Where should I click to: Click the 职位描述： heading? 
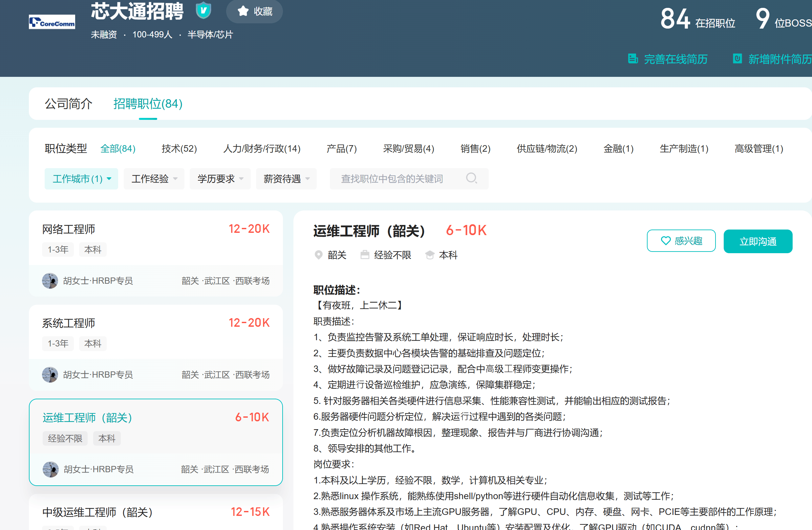337,290
